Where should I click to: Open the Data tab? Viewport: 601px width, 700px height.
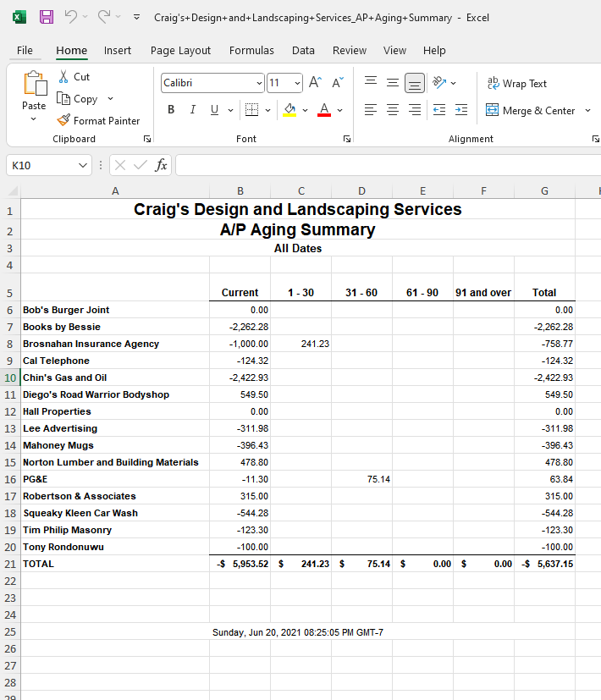(x=303, y=51)
